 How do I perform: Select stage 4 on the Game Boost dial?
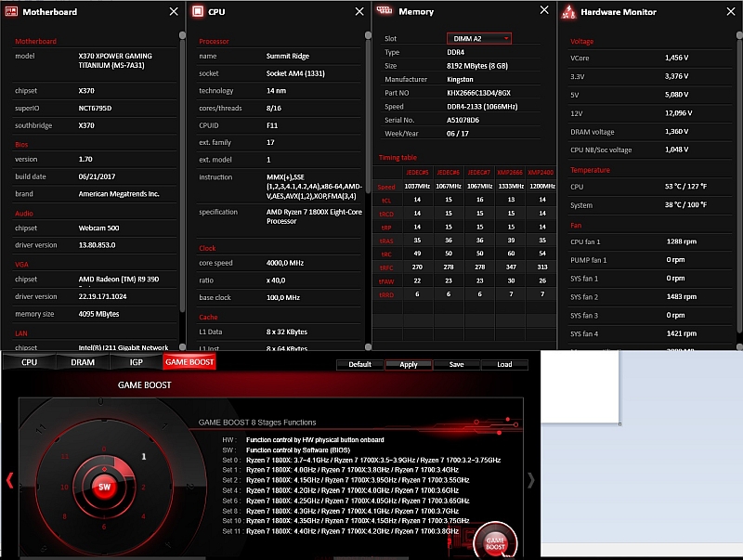pos(143,516)
